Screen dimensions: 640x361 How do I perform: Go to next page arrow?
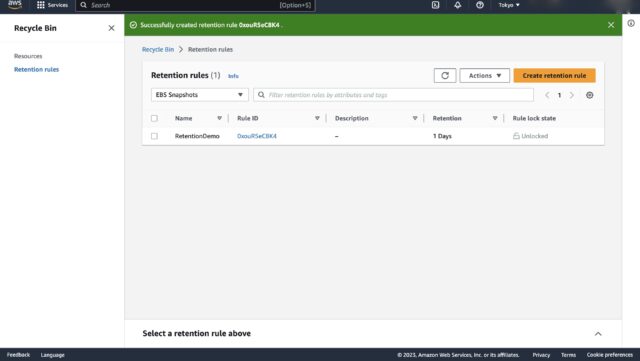coord(572,95)
